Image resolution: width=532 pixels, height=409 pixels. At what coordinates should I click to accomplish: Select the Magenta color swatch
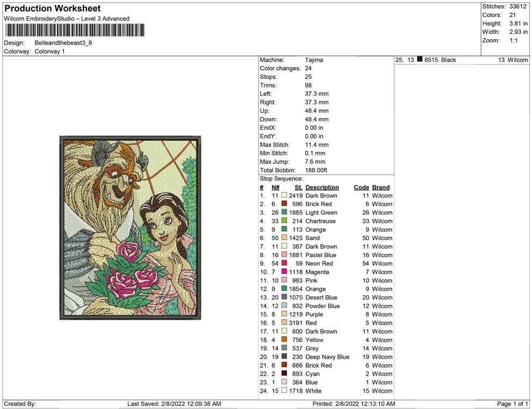click(x=284, y=272)
